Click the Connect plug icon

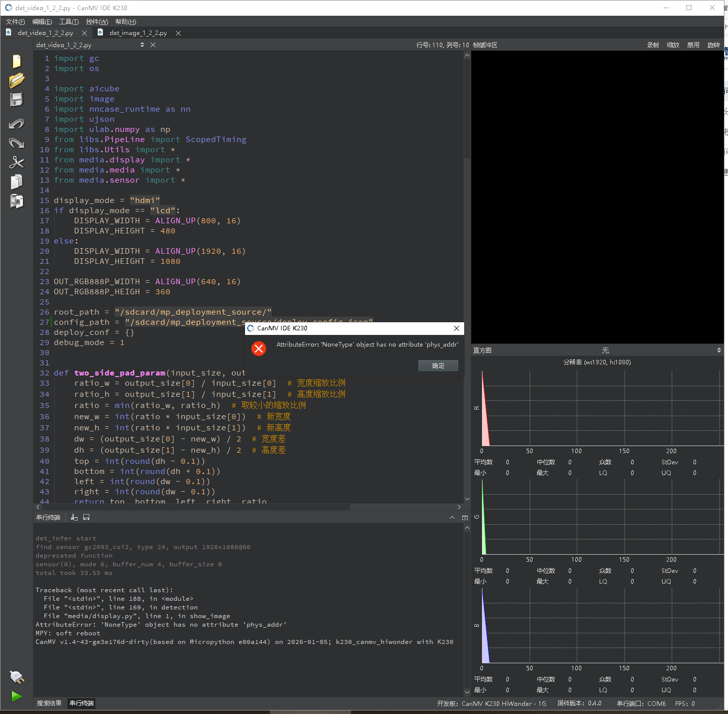click(x=16, y=677)
